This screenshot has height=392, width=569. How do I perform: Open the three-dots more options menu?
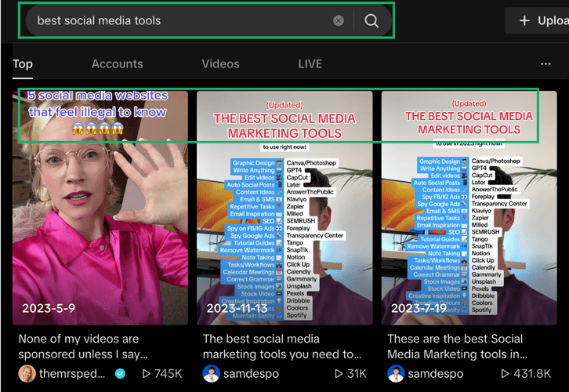pos(545,64)
